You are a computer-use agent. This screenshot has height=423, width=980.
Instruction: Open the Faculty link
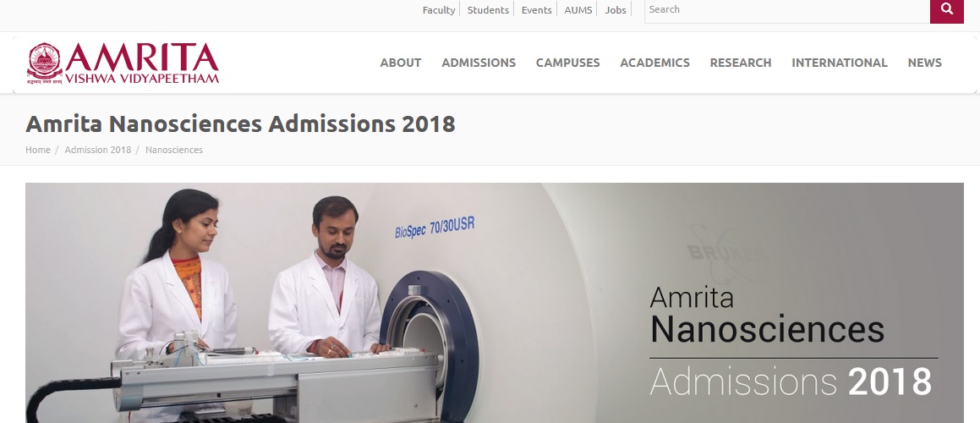[439, 10]
